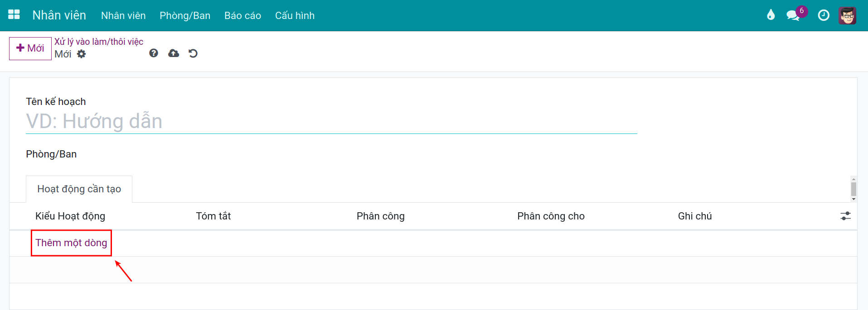Expand the Báo cáo menu
The height and width of the screenshot is (310, 868).
pyautogui.click(x=242, y=15)
